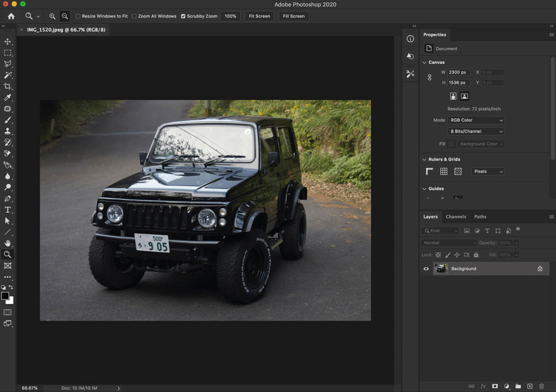Image resolution: width=556 pixels, height=392 pixels.
Task: Toggle the grid icon in Rulers & Grids
Action: [444, 172]
